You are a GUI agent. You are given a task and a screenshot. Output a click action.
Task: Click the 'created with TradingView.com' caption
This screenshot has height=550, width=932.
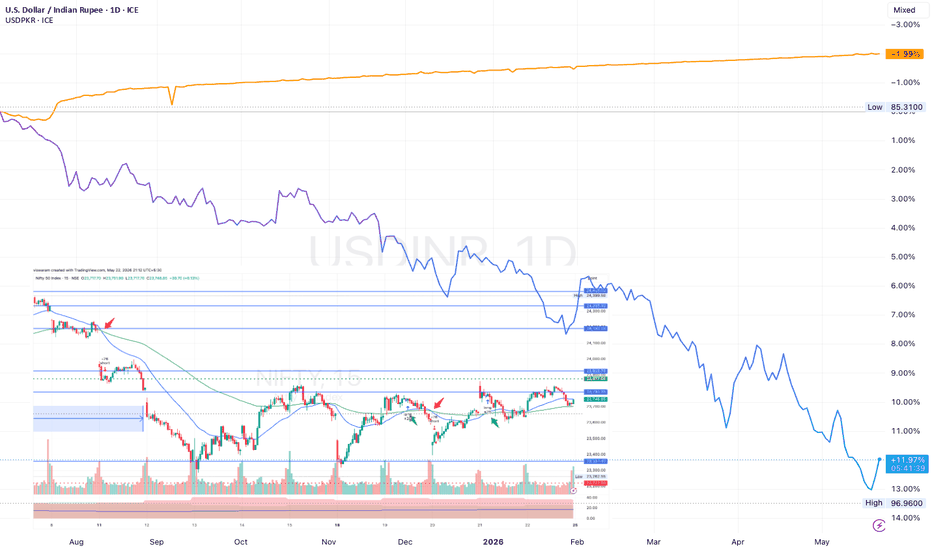97,270
